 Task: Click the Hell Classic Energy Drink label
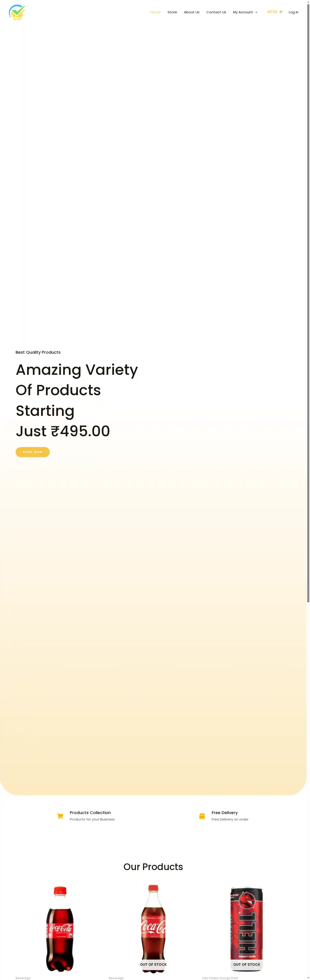(x=220, y=978)
